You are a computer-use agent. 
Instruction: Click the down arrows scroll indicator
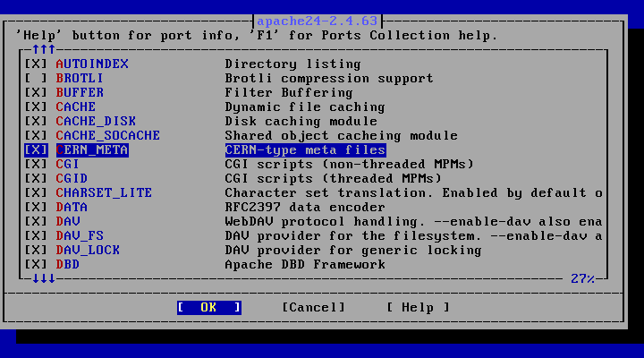(44, 279)
